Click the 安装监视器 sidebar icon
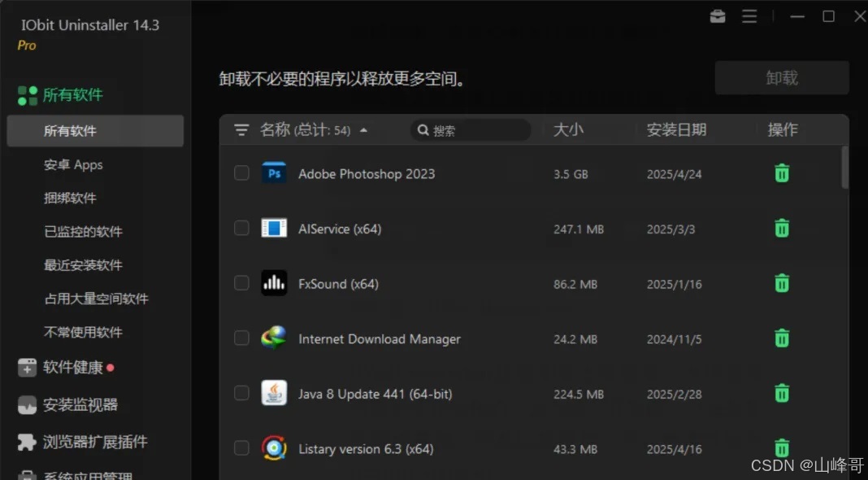868x480 pixels. coord(27,405)
